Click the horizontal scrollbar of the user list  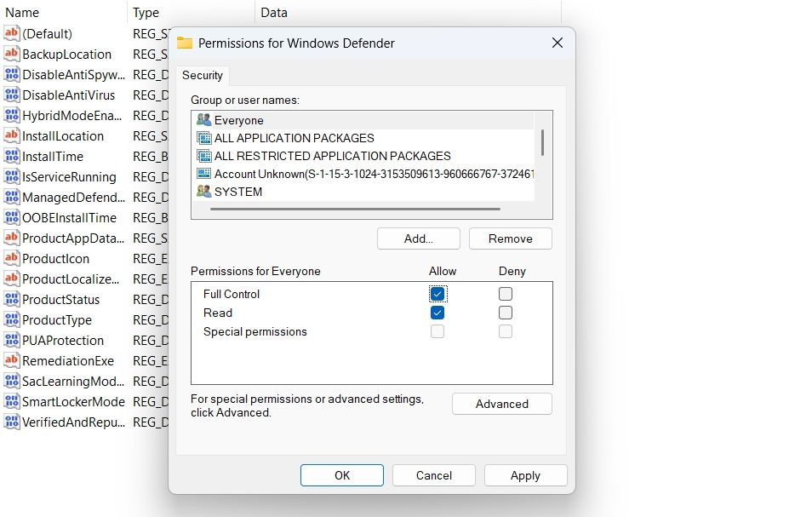click(355, 210)
